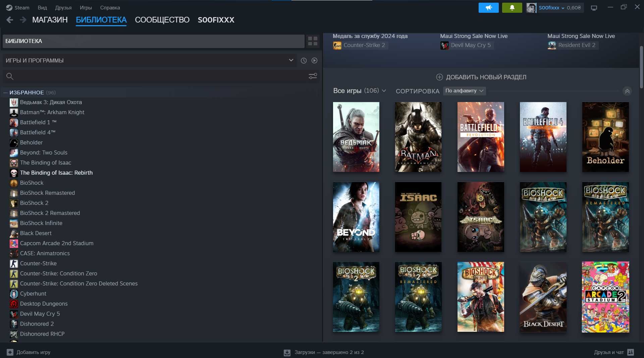The image size is (644, 358).
Task: Open the S00FIXXX profile tab
Action: click(x=216, y=20)
